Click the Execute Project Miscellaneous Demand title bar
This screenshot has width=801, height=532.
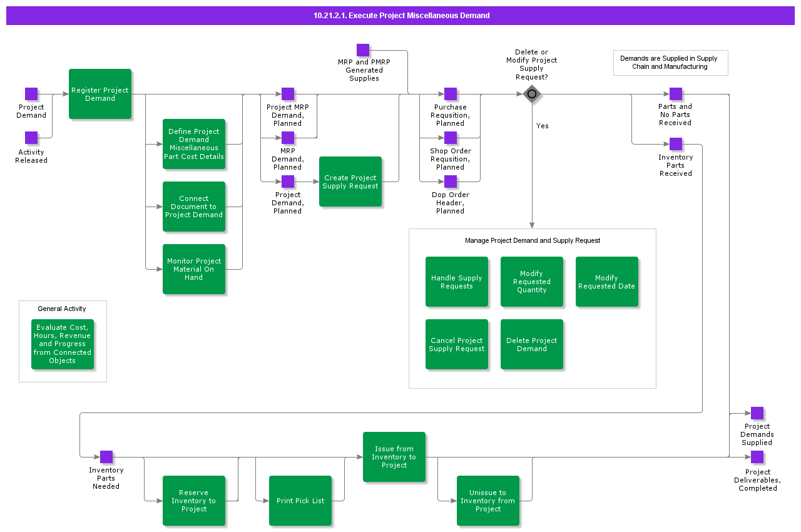tap(400, 16)
